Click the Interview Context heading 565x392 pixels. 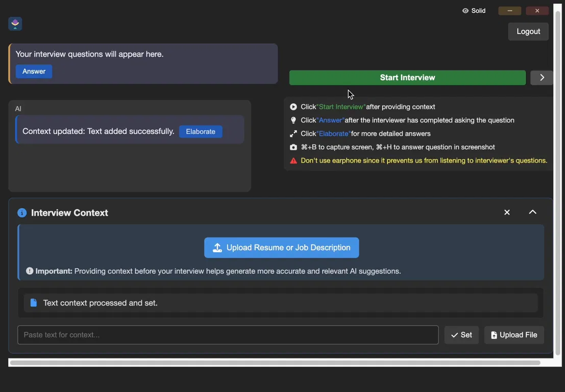pyautogui.click(x=69, y=212)
